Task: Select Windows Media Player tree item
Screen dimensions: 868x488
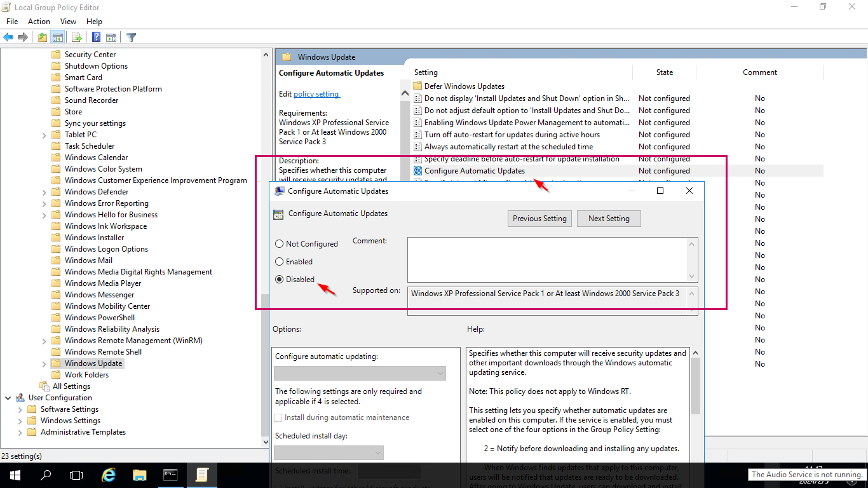Action: point(103,283)
